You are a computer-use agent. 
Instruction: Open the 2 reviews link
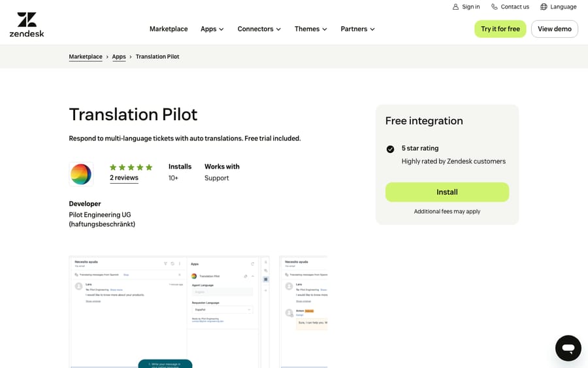click(x=123, y=178)
